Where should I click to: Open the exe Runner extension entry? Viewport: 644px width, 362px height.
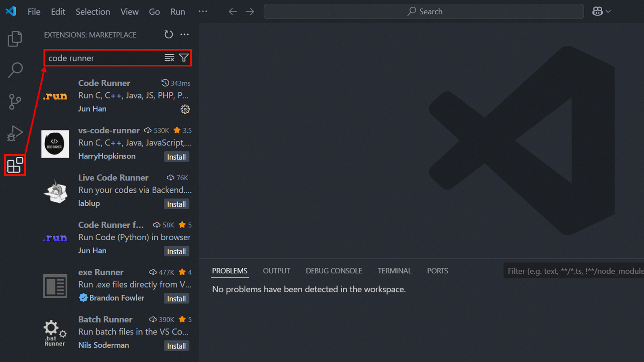pos(116,285)
